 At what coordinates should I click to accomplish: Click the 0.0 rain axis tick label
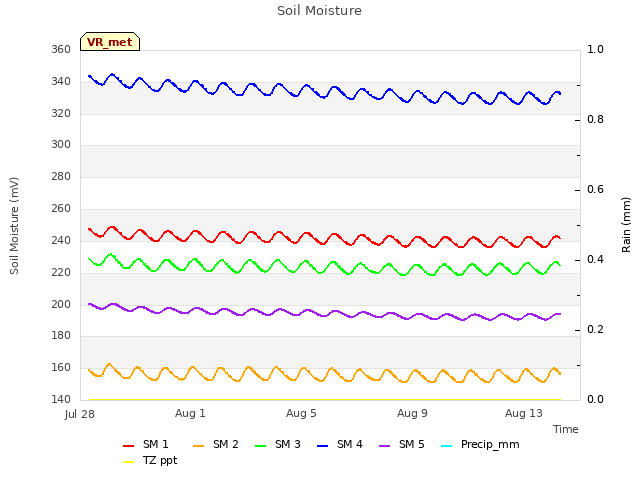[595, 399]
